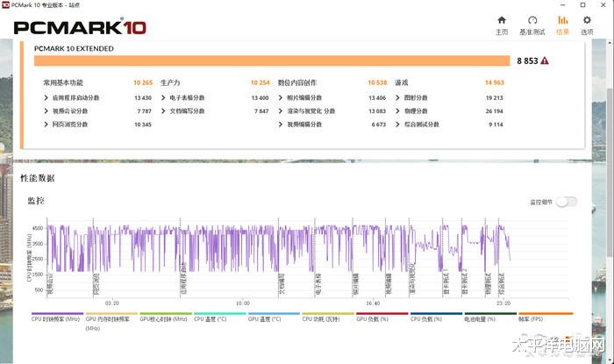Click the orange PCMark 10 Extended score bar

272,61
